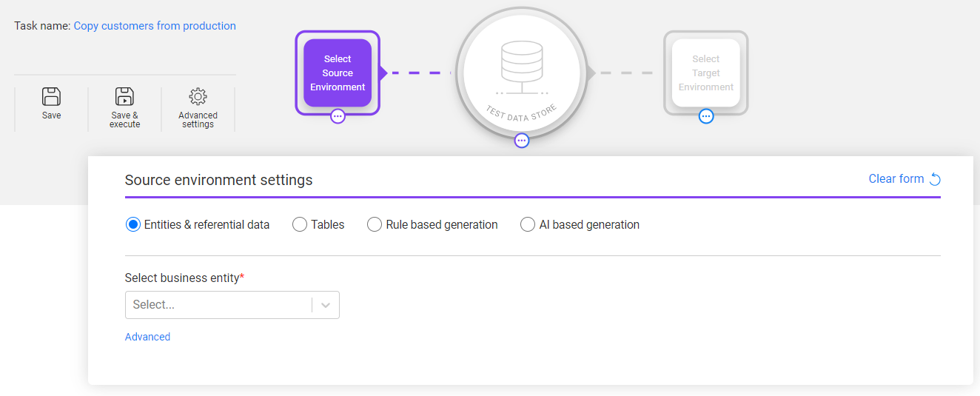This screenshot has width=980, height=396.
Task: Open ellipsis menu below Test Data Store
Action: (522, 141)
